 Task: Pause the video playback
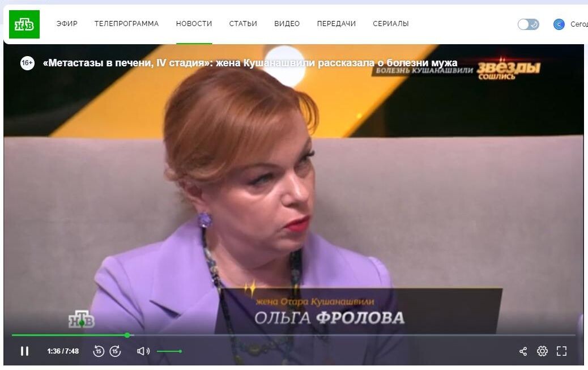click(25, 351)
